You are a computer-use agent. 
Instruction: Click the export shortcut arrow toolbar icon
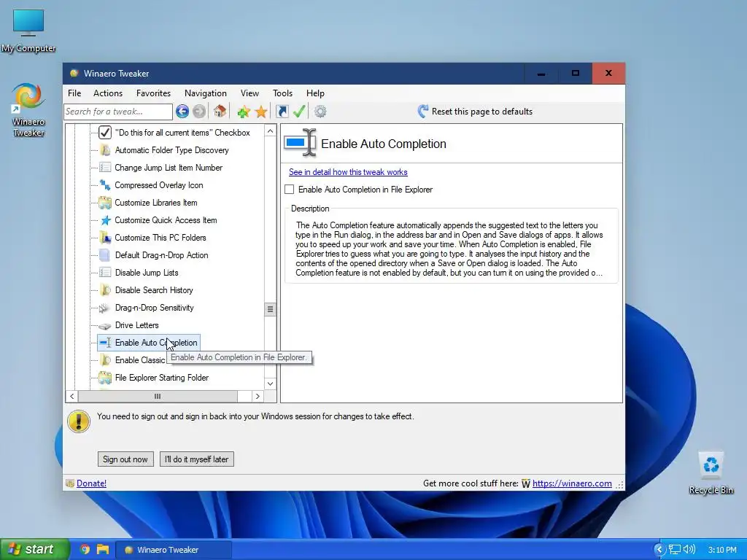(282, 112)
